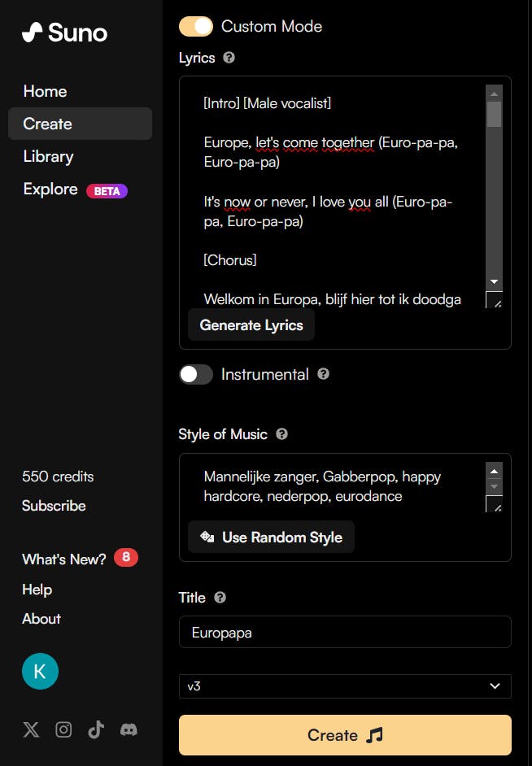Click the Title field containing Europapa
Image resolution: width=532 pixels, height=766 pixels.
point(345,632)
